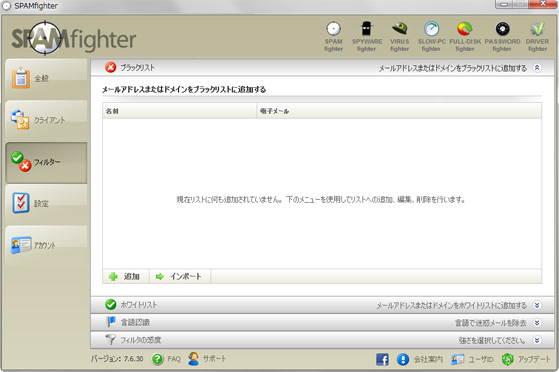The image size is (559, 372).
Task: Open the Facebook icon
Action: click(x=382, y=359)
